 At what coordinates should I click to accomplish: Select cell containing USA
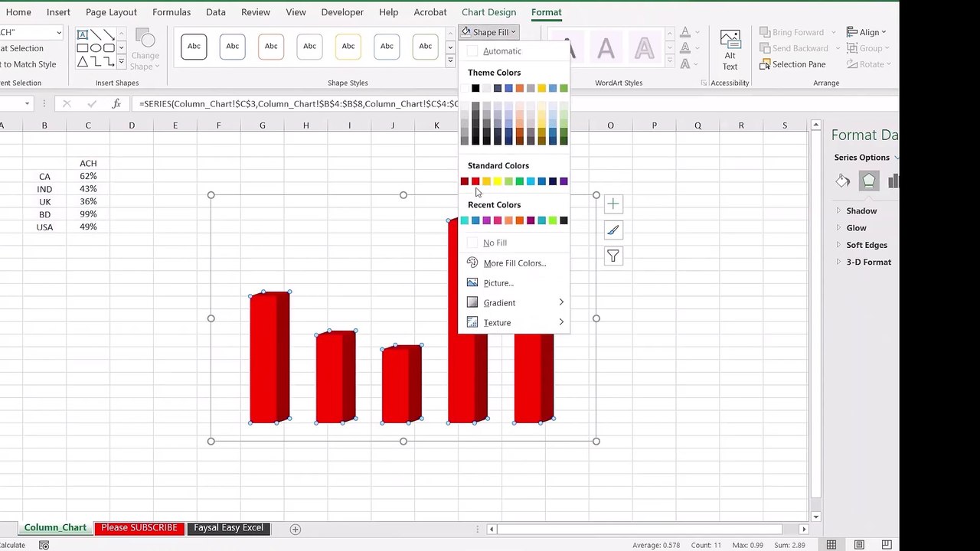point(44,227)
